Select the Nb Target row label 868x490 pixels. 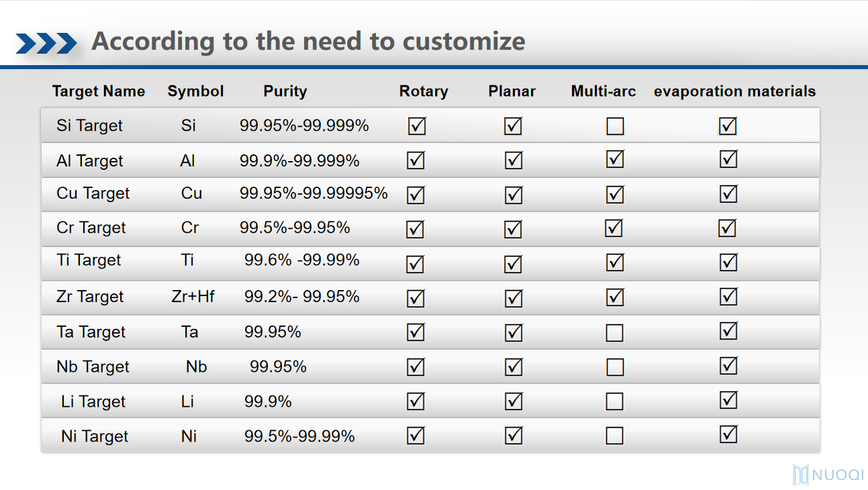(x=93, y=366)
